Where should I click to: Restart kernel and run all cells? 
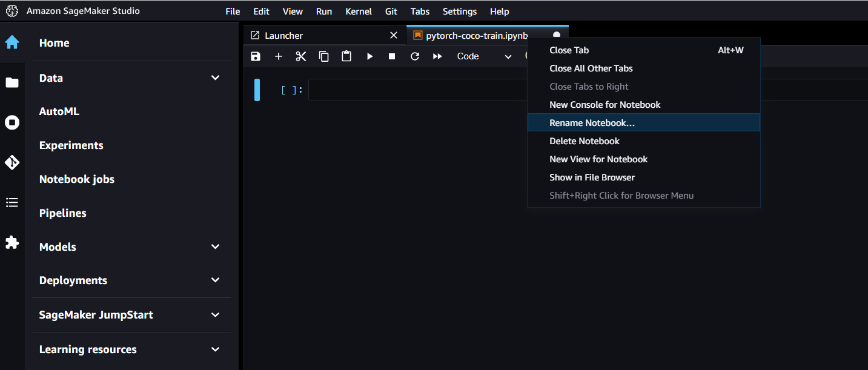coord(437,56)
